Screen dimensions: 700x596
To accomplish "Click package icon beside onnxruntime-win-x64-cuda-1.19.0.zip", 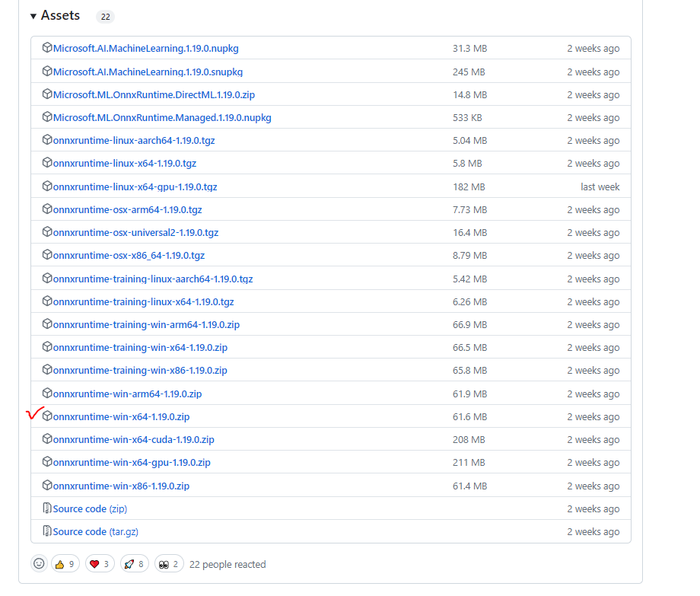I will pyautogui.click(x=47, y=439).
